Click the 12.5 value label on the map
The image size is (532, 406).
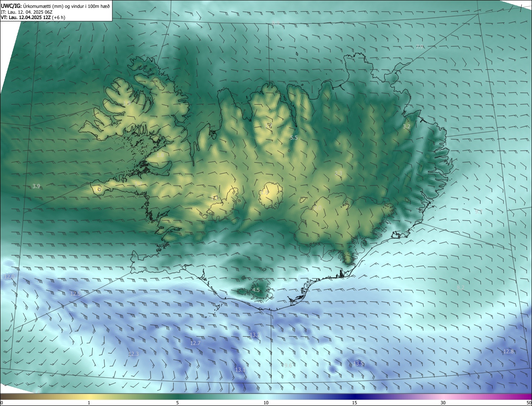[76, 293]
